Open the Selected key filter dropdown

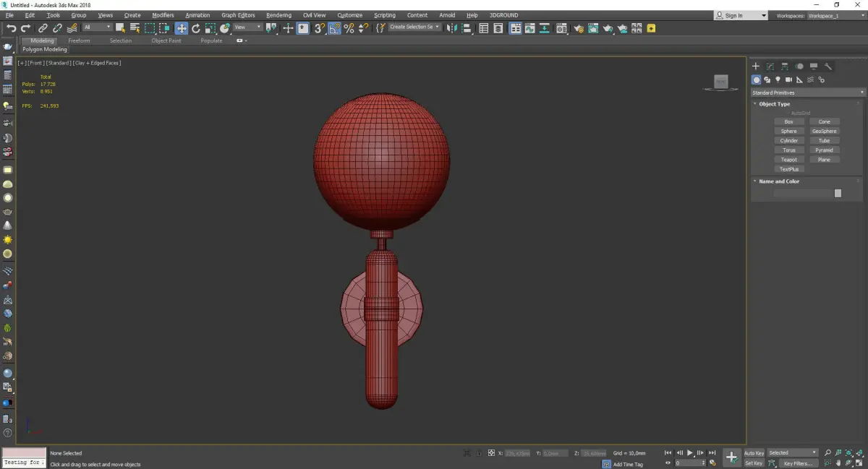point(793,453)
